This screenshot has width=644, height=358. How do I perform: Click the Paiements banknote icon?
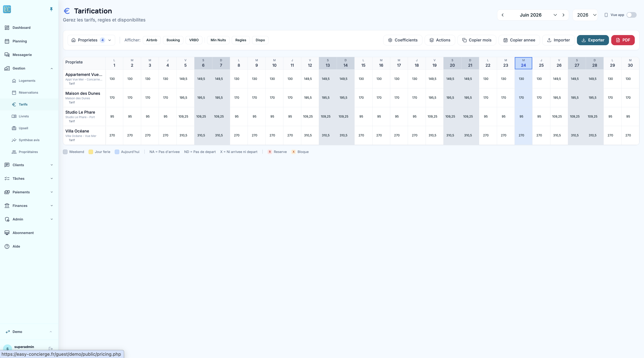tap(7, 192)
